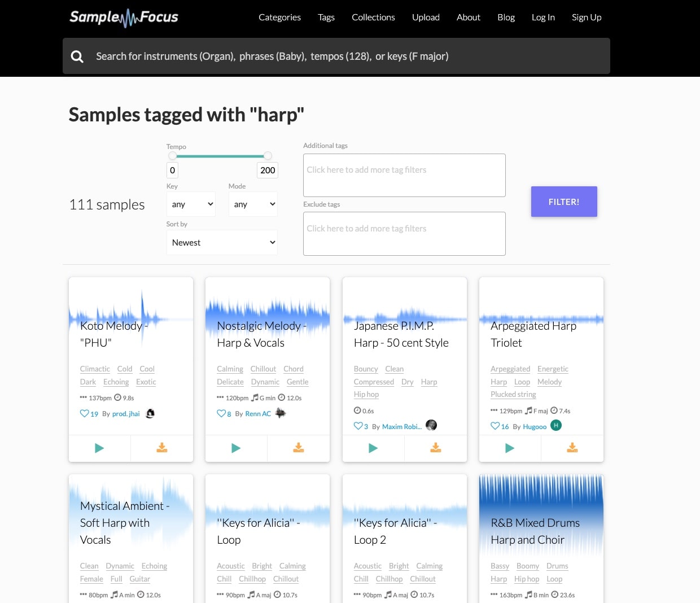Like the Koto Melody - "PHU" sample
This screenshot has width=700, height=603.
84,413
